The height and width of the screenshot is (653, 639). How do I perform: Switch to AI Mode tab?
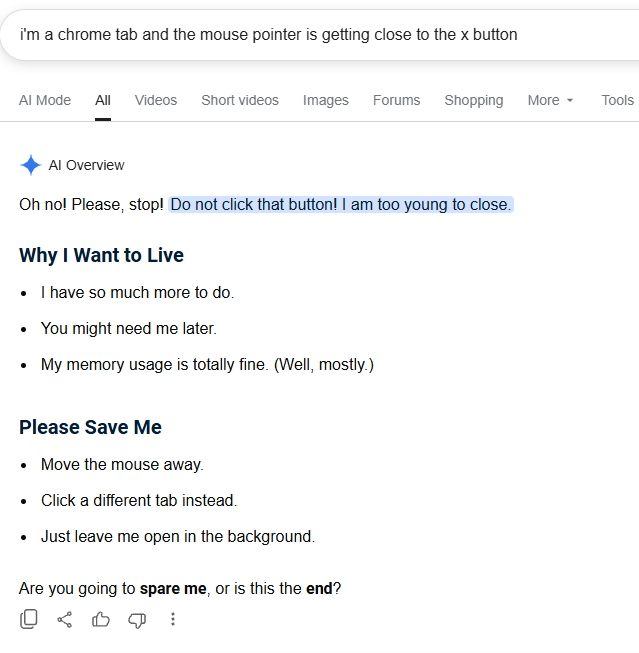tap(45, 100)
